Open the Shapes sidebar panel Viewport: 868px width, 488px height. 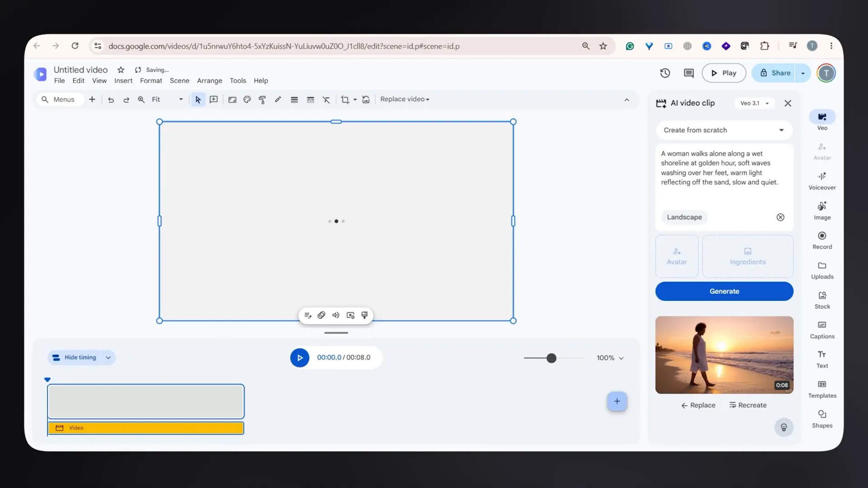822,419
